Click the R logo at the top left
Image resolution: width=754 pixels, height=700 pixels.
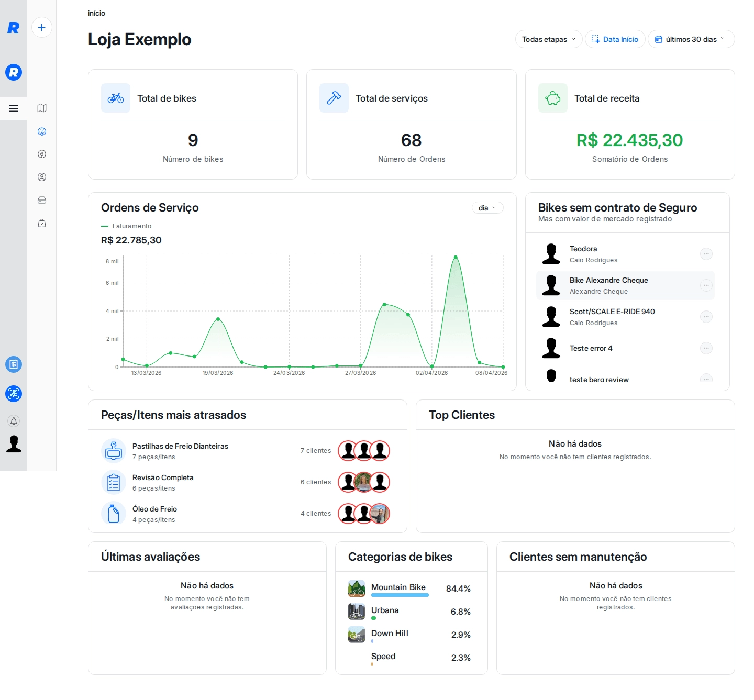click(14, 28)
